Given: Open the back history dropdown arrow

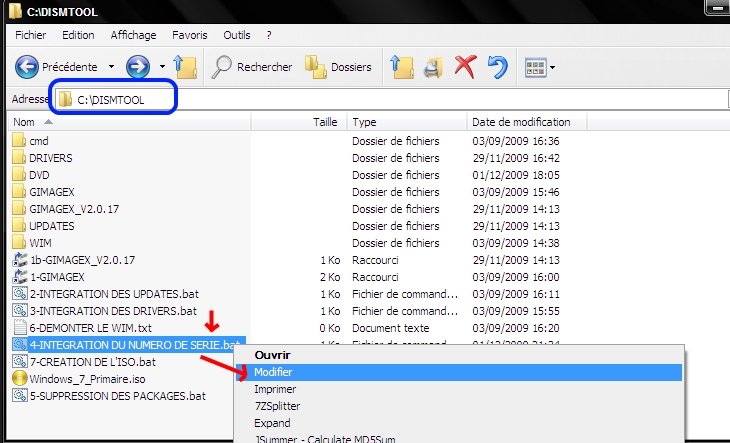Looking at the screenshot, I should tap(111, 67).
